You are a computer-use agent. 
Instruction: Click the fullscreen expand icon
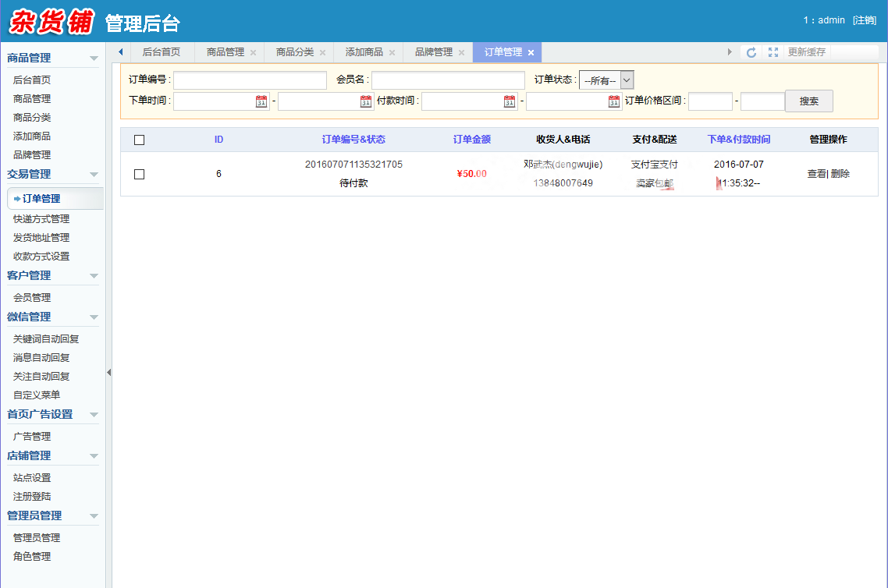[773, 52]
